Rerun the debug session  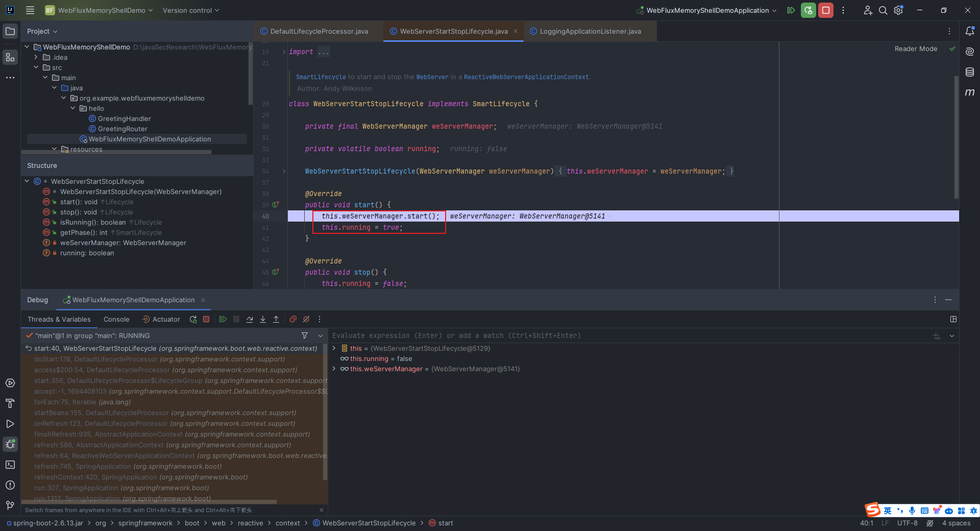[x=193, y=319]
